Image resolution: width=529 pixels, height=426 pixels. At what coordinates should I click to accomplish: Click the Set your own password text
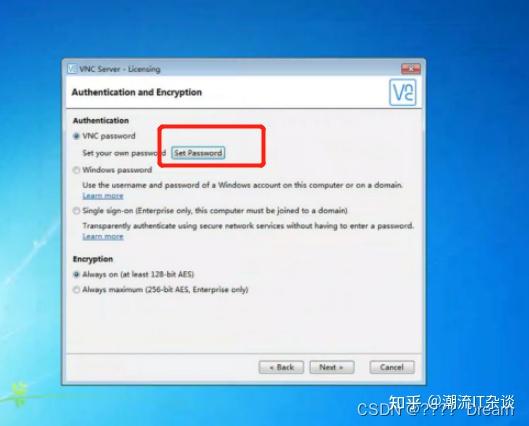coord(124,153)
